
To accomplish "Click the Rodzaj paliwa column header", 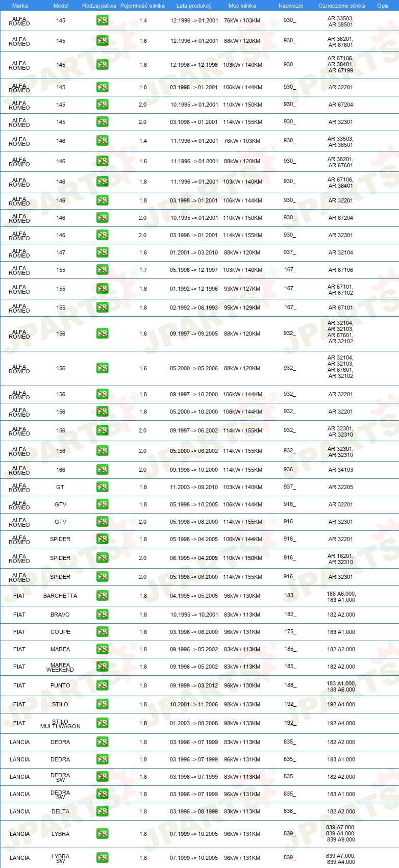I will coord(99,6).
